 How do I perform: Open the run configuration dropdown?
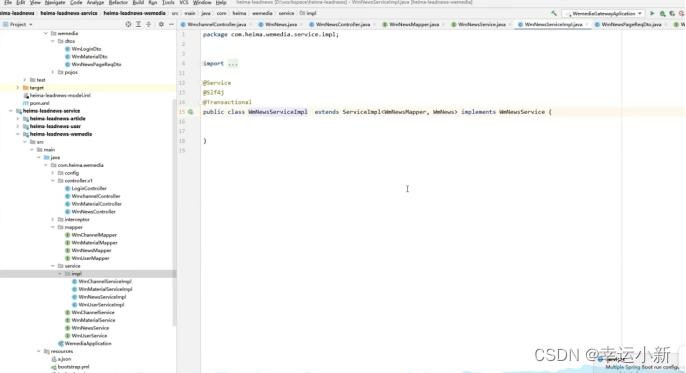tap(604, 14)
